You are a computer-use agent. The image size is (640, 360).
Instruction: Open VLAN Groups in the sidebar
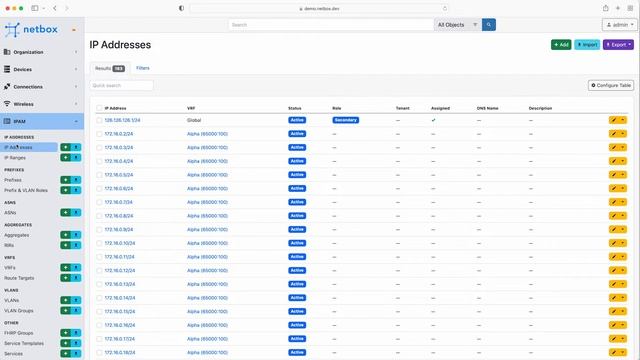(x=19, y=311)
